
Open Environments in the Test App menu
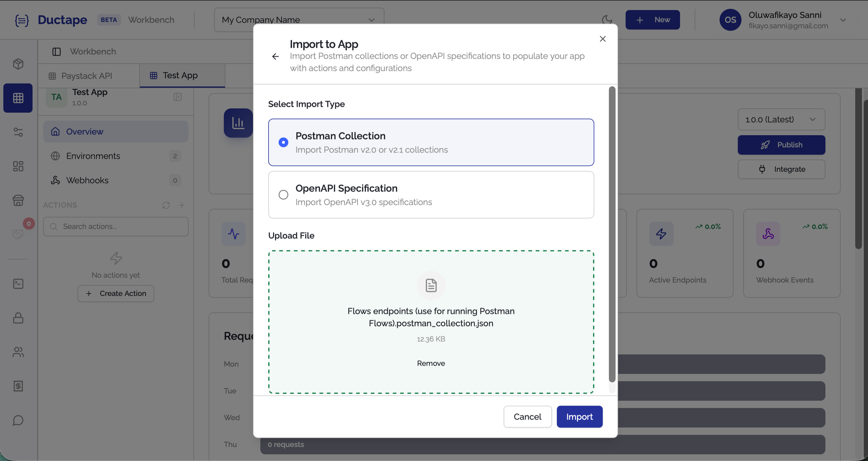pos(93,156)
